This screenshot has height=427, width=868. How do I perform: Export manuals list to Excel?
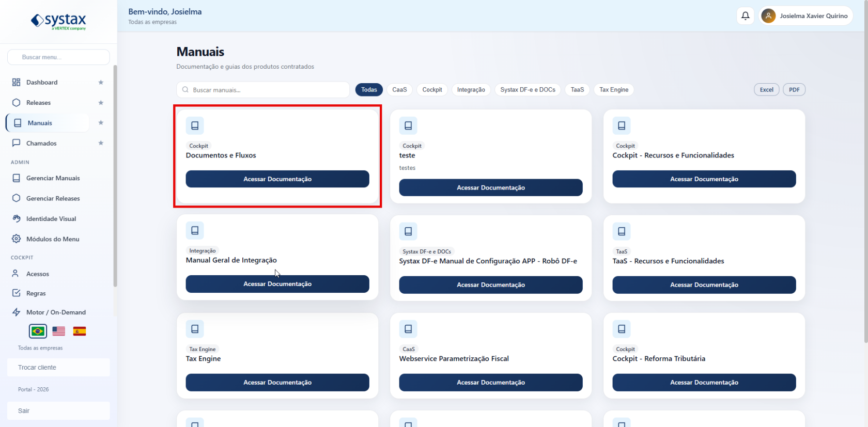click(x=767, y=90)
